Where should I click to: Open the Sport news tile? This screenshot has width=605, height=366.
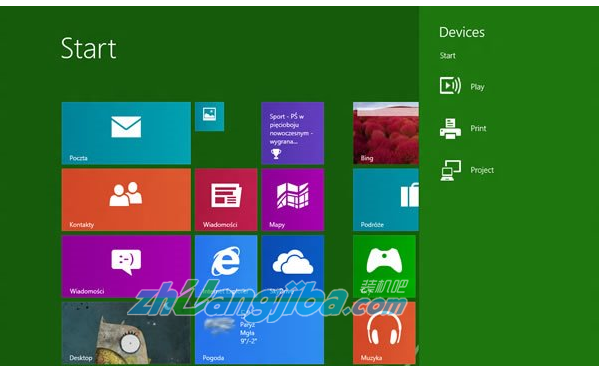tap(292, 133)
